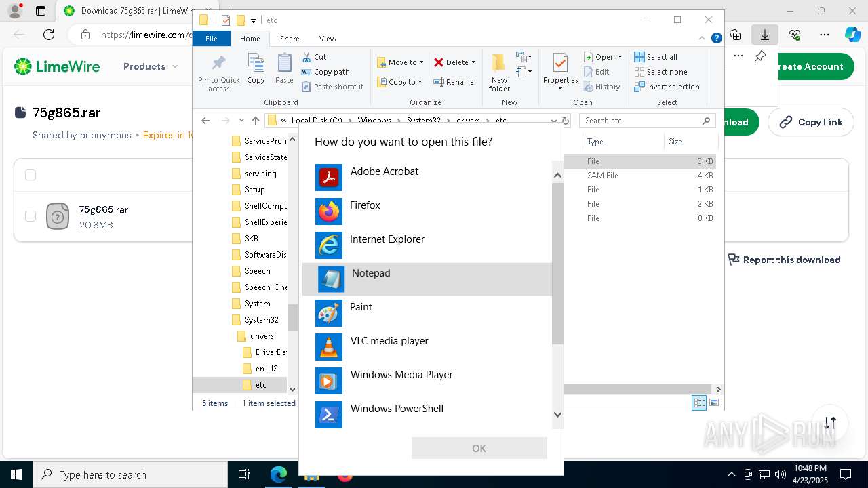Screen dimensions: 868x488
Task: Select Notepad to open the file
Action: tap(427, 279)
